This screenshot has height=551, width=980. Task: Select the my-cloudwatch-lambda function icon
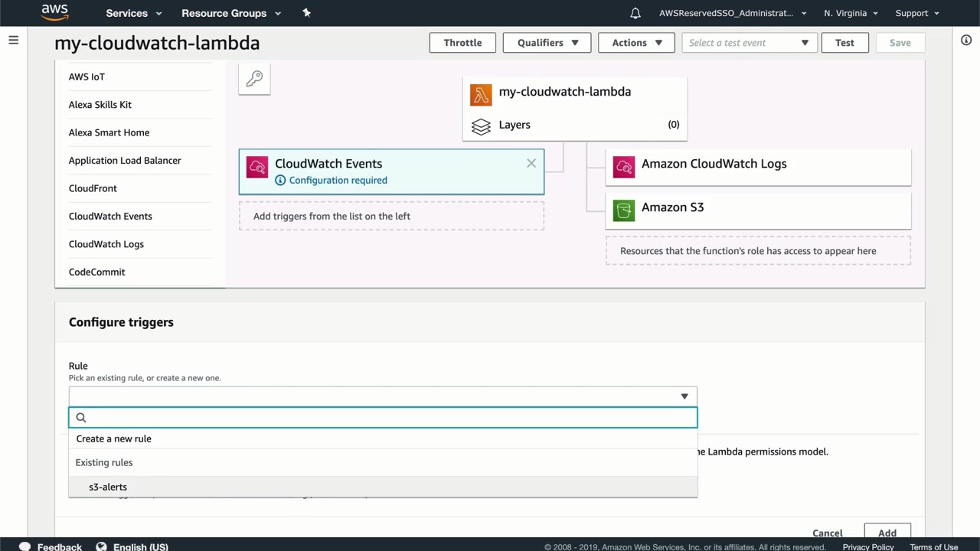tap(481, 95)
